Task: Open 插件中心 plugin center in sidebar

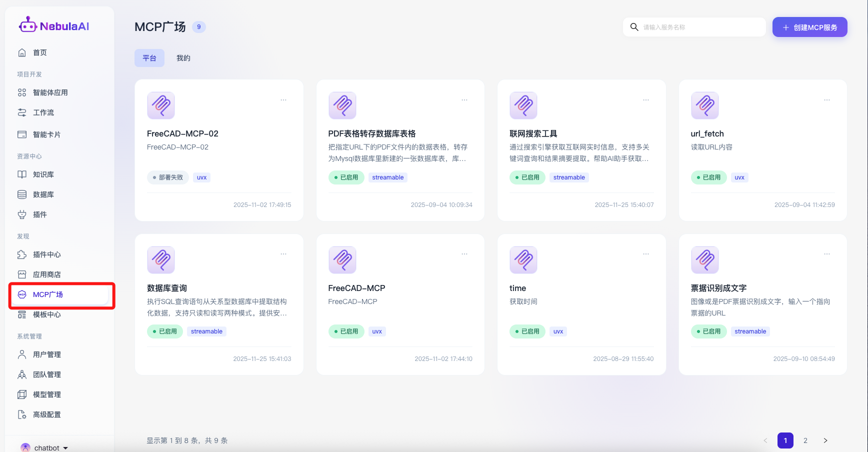Action: click(x=46, y=254)
